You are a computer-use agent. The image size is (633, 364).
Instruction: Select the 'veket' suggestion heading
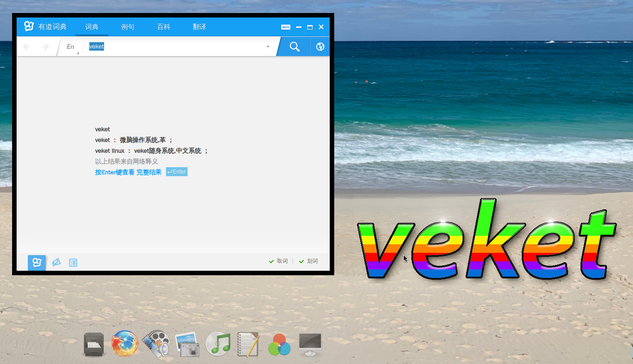pyautogui.click(x=102, y=130)
